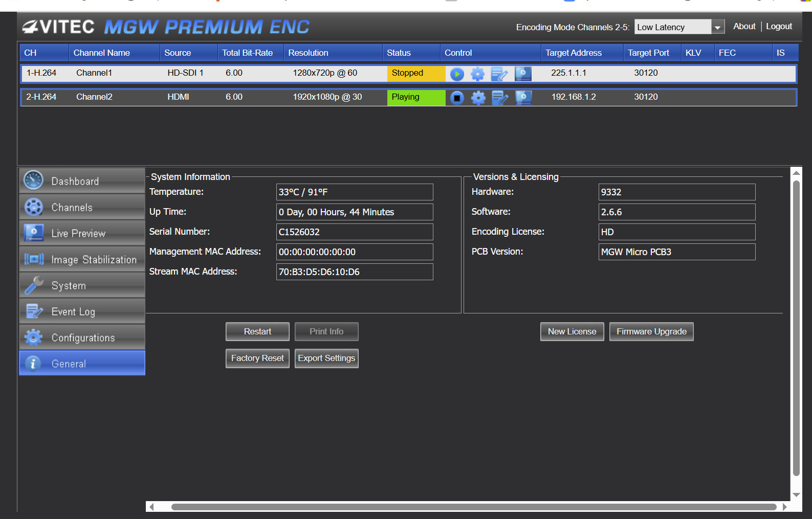The image size is (812, 519).
Task: Stop streaming Channel2 with the stop icon
Action: 457,98
